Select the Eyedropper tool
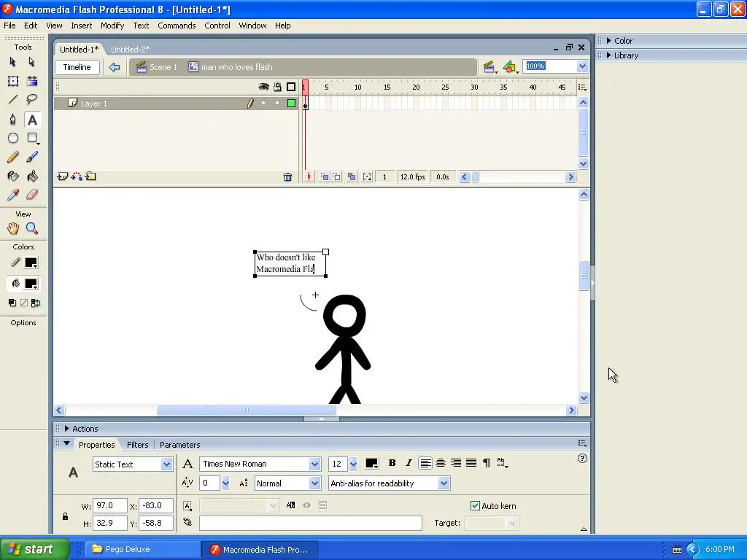Image resolution: width=747 pixels, height=560 pixels. pyautogui.click(x=13, y=195)
